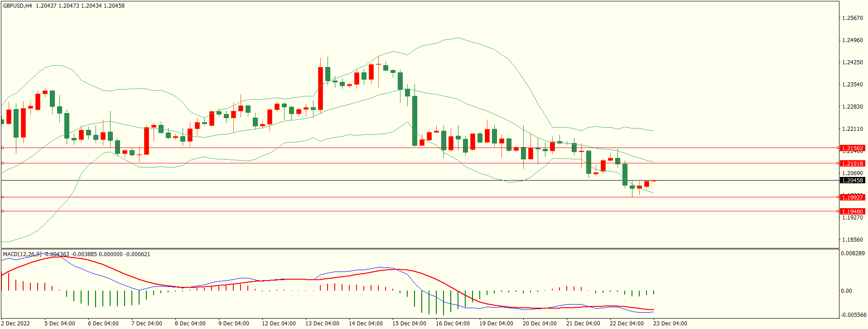Click the red 1.21018 price level label
Viewport: 868px width, 329px height.
click(852, 163)
